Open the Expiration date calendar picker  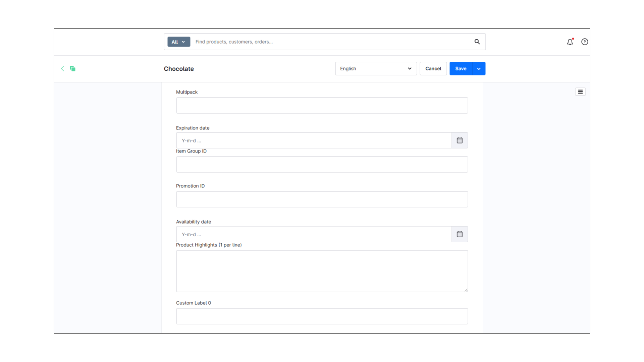click(x=460, y=140)
